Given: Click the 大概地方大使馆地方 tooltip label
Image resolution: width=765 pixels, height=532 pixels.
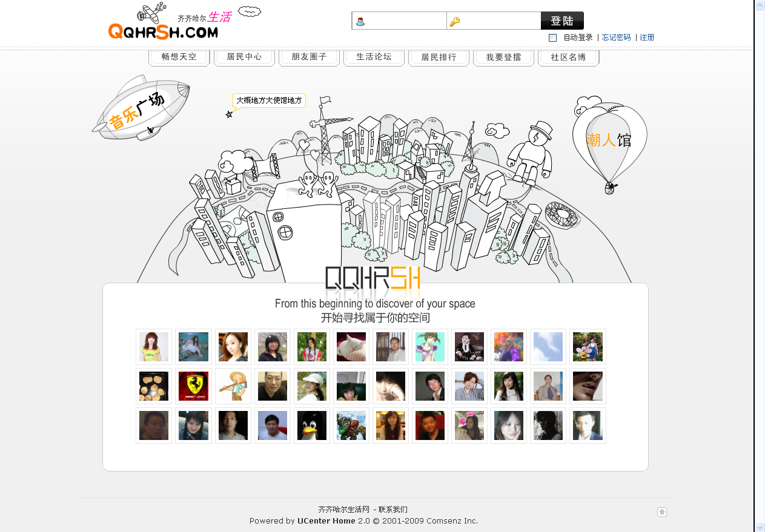Looking at the screenshot, I should tap(269, 100).
